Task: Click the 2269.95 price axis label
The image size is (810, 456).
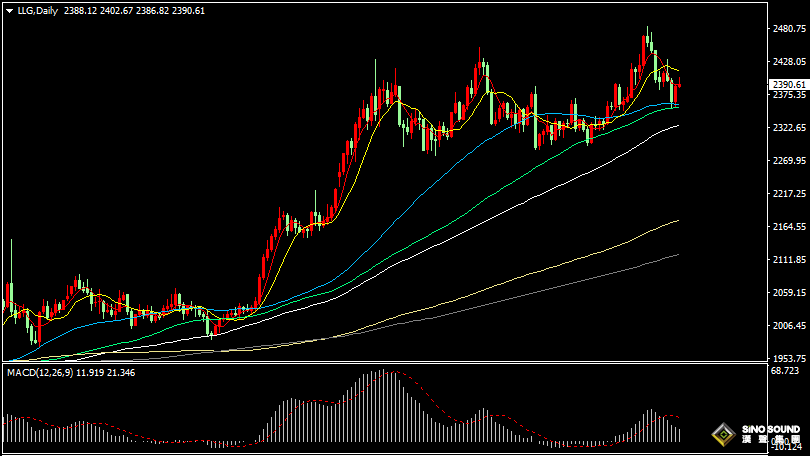Action: click(788, 161)
